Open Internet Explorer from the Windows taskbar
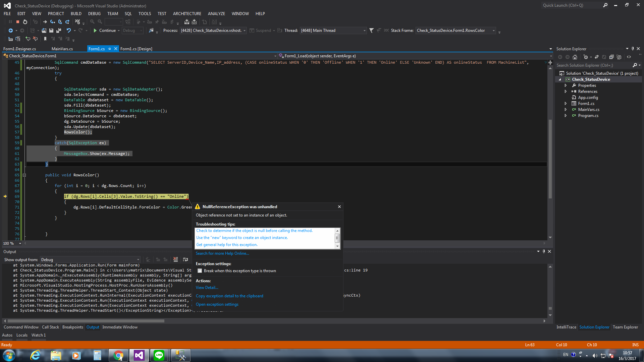 tap(35, 355)
